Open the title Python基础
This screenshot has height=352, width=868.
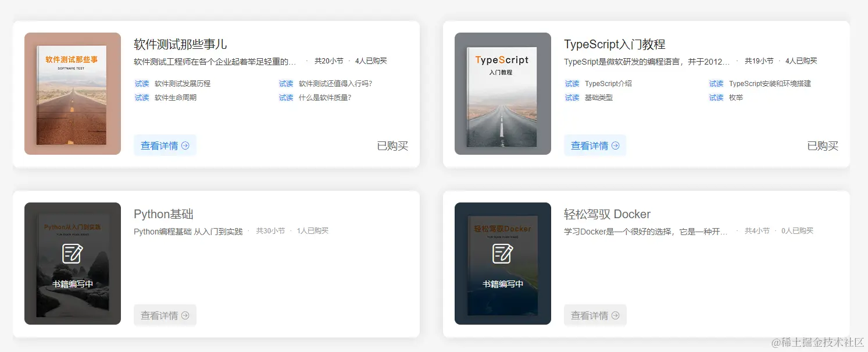(163, 214)
